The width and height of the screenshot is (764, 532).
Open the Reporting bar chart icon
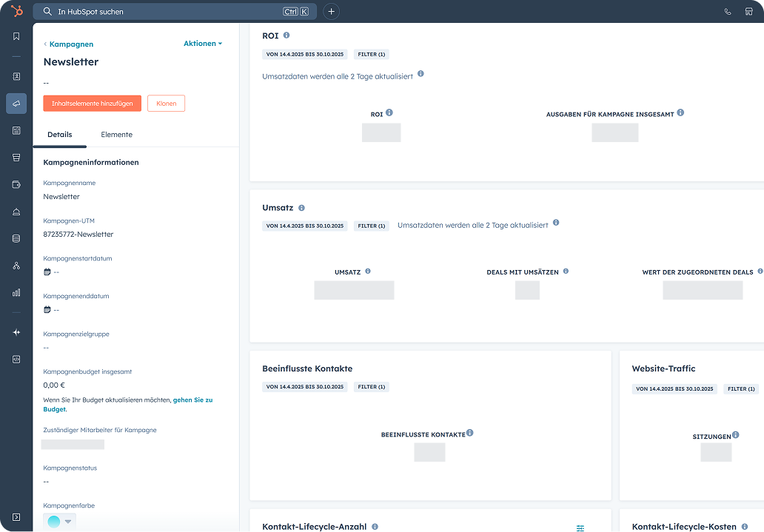[x=16, y=292]
